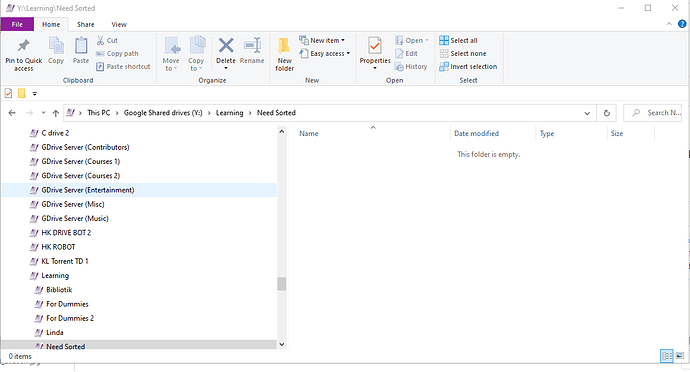Viewport: 690px width, 372px height.
Task: Collapse the ribbon using the chevron
Action: click(669, 24)
